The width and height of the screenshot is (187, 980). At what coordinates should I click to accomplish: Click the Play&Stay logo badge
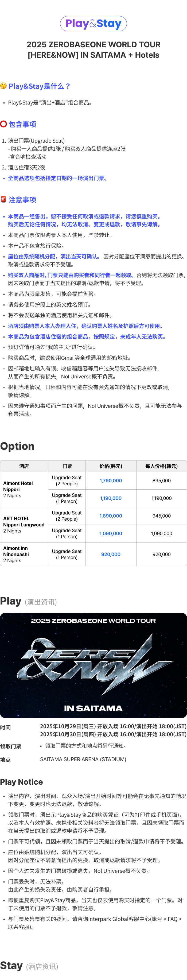pos(93,24)
